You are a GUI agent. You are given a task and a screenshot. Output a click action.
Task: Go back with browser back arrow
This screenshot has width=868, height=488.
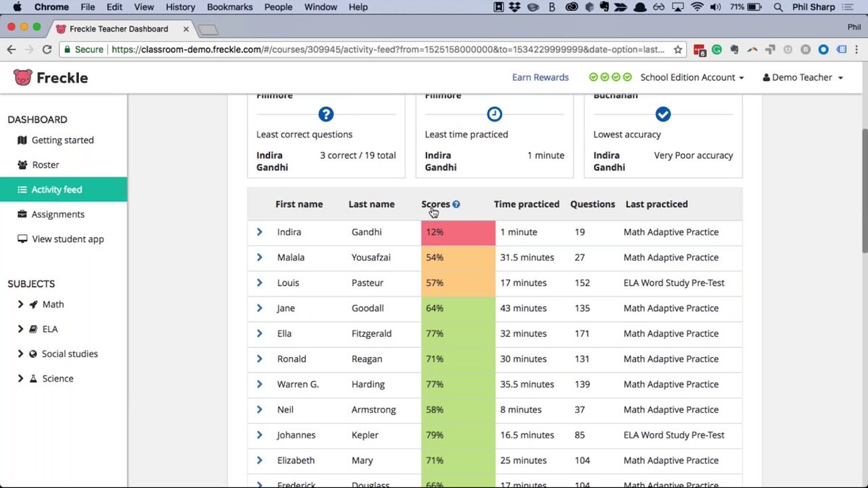click(x=11, y=50)
